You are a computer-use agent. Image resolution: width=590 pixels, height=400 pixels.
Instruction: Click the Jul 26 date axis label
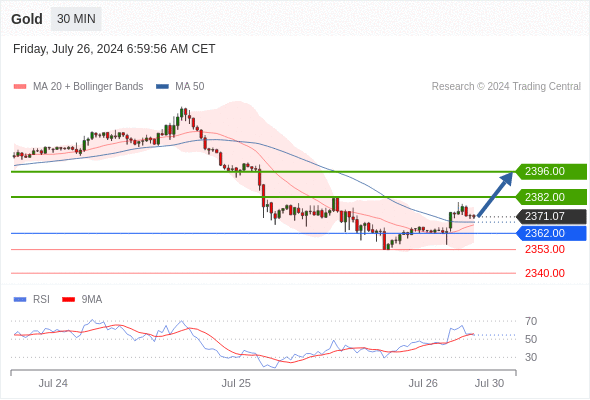click(423, 383)
